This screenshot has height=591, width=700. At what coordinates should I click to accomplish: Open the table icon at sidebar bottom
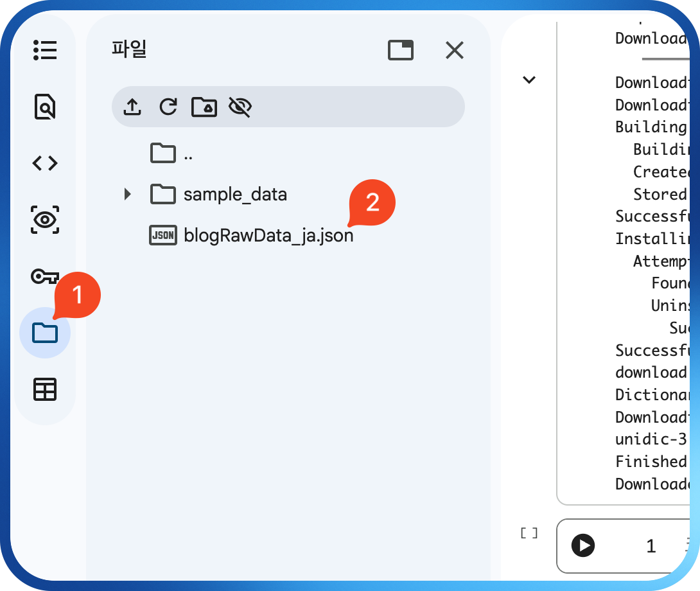[45, 389]
